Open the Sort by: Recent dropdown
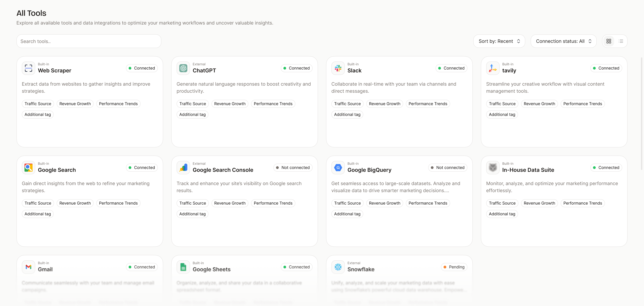 click(x=499, y=41)
